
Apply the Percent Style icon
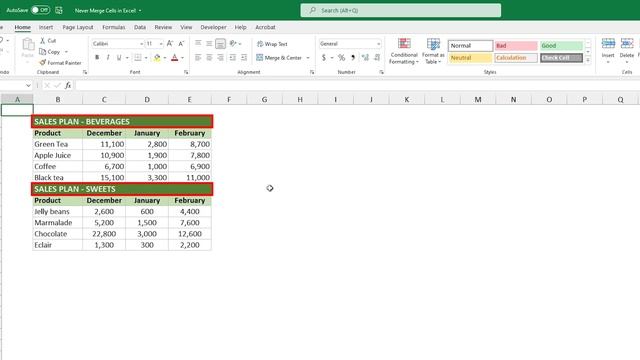[341, 58]
